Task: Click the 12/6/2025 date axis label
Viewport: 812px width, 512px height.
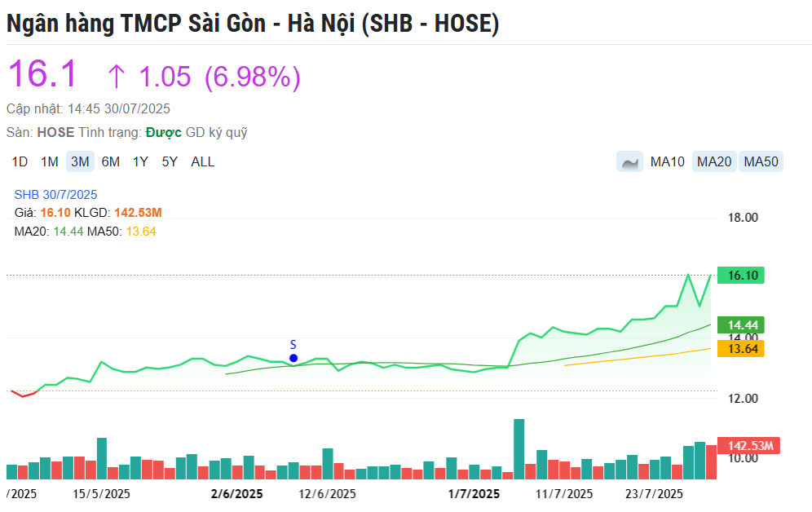Action: tap(327, 494)
